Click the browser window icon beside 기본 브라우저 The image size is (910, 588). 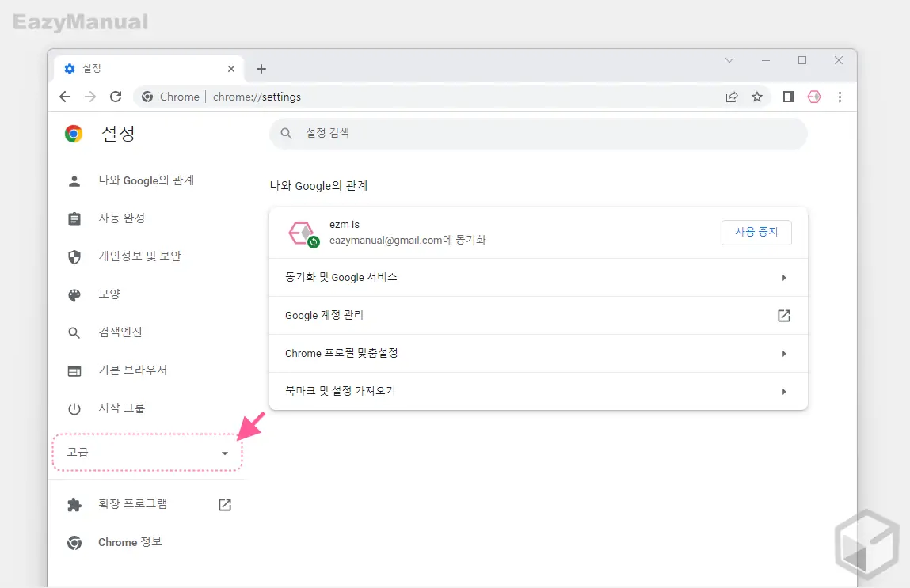click(74, 371)
